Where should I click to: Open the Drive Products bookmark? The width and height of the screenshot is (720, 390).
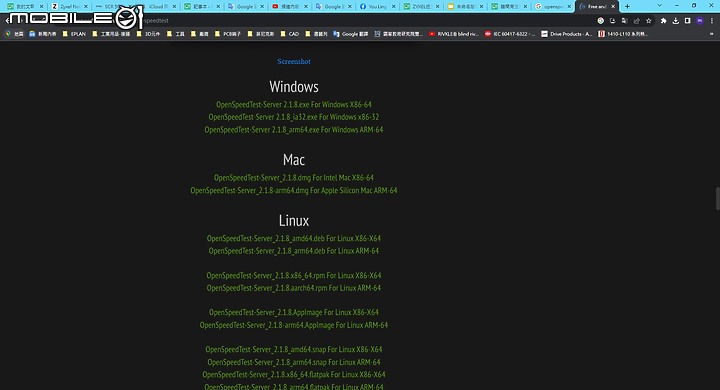pyautogui.click(x=567, y=34)
